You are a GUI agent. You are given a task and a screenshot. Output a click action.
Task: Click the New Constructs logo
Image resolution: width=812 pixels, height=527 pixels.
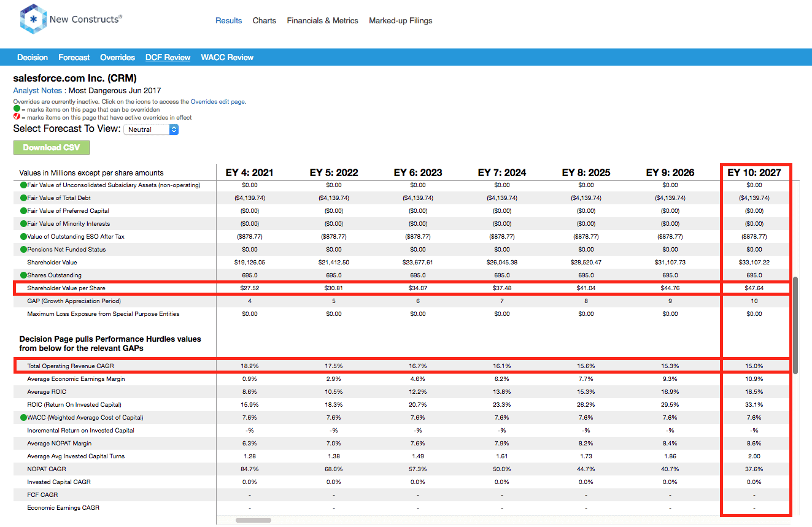click(x=71, y=19)
